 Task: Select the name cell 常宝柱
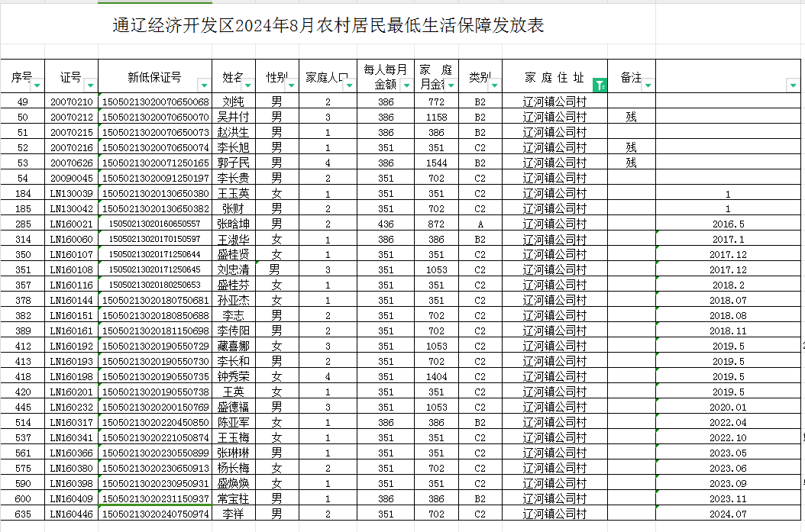[x=233, y=498]
